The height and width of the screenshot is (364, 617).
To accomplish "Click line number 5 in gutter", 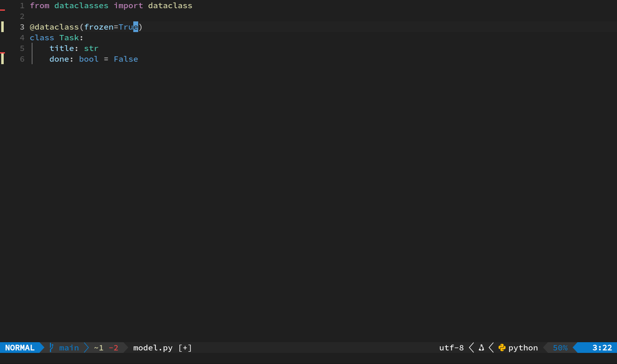I will click(22, 49).
